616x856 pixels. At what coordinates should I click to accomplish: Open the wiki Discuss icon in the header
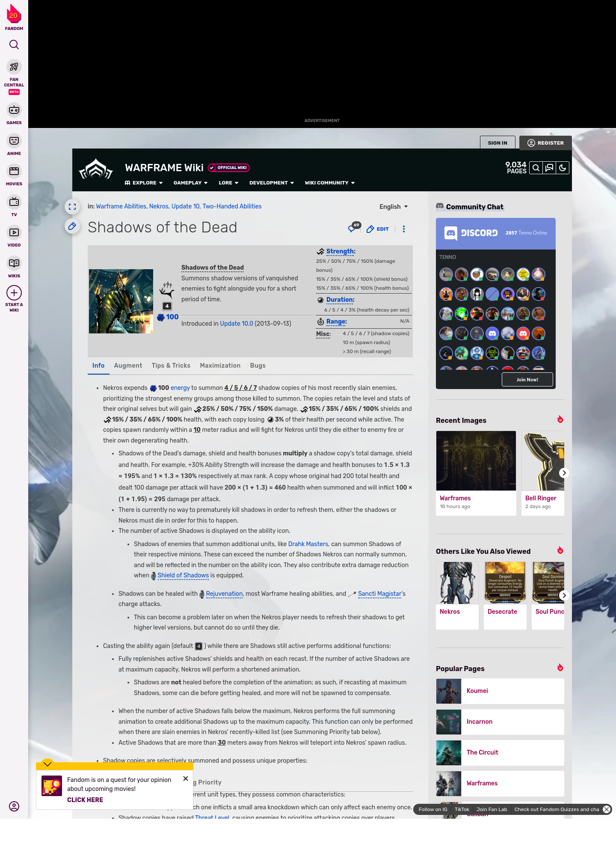click(549, 168)
